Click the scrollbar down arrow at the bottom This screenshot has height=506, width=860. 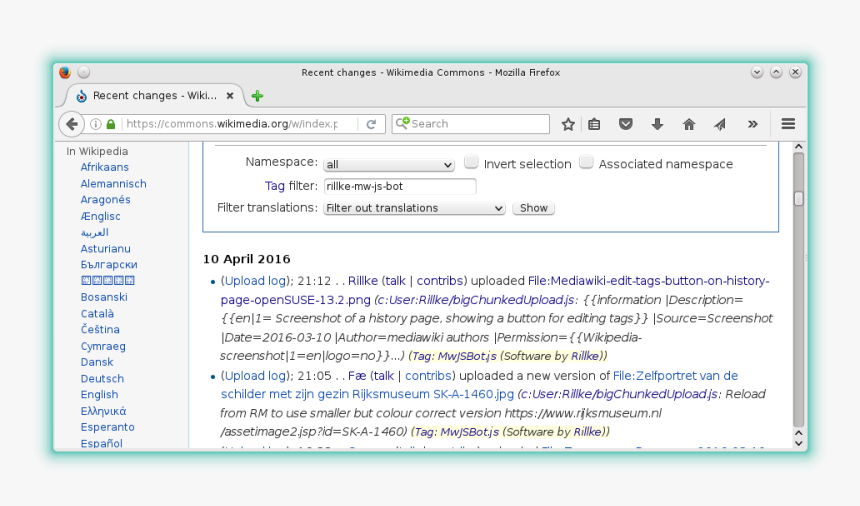[799, 444]
